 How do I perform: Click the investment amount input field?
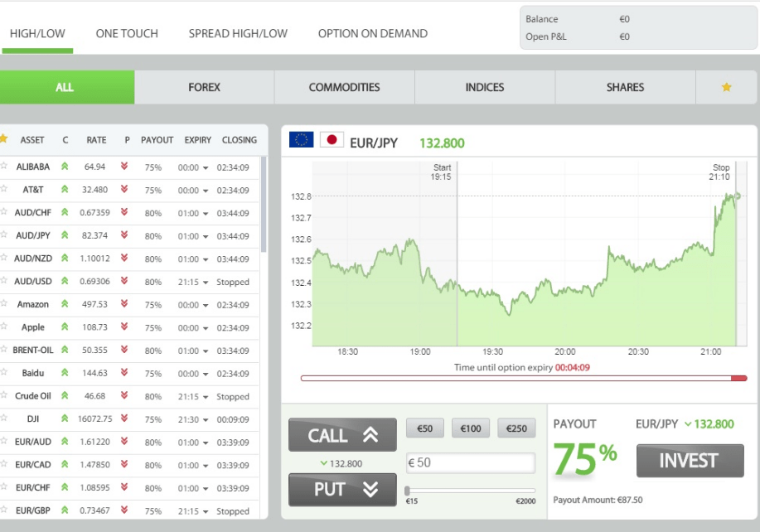pyautogui.click(x=471, y=462)
